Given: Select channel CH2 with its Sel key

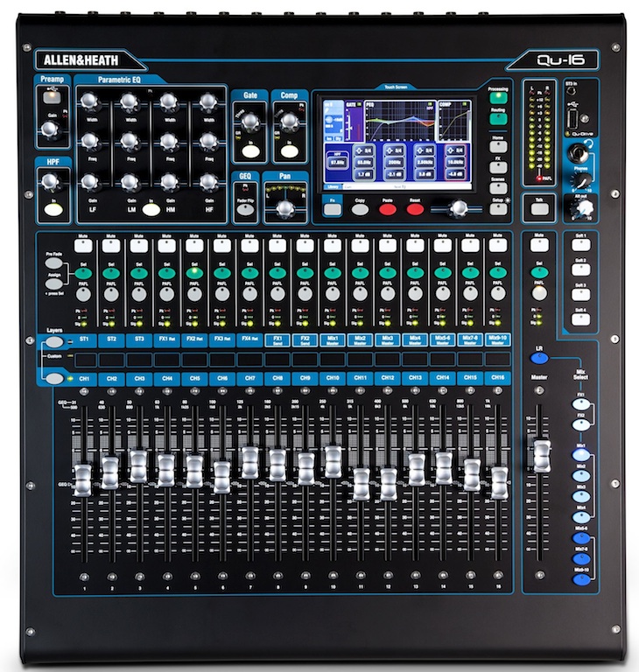Looking at the screenshot, I should 111,273.
